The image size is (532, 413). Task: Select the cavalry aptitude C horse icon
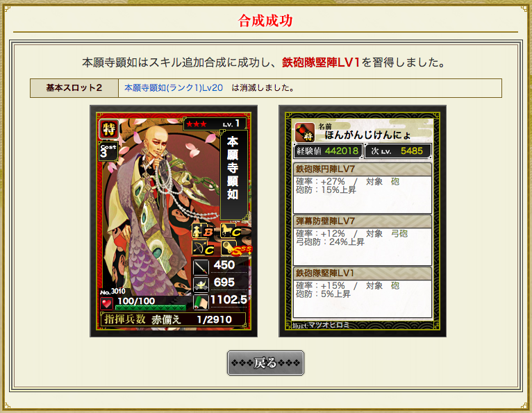(231, 230)
